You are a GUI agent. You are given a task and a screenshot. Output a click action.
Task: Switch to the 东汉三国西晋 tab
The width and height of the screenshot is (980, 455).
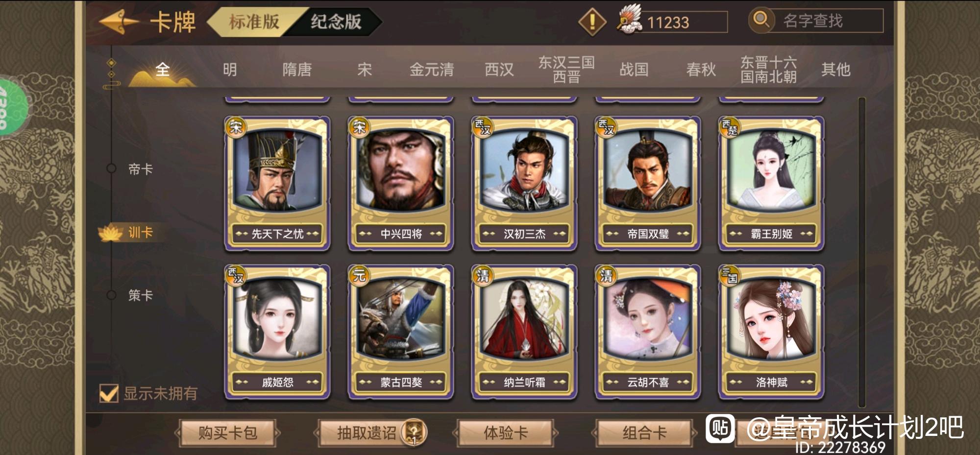[566, 70]
